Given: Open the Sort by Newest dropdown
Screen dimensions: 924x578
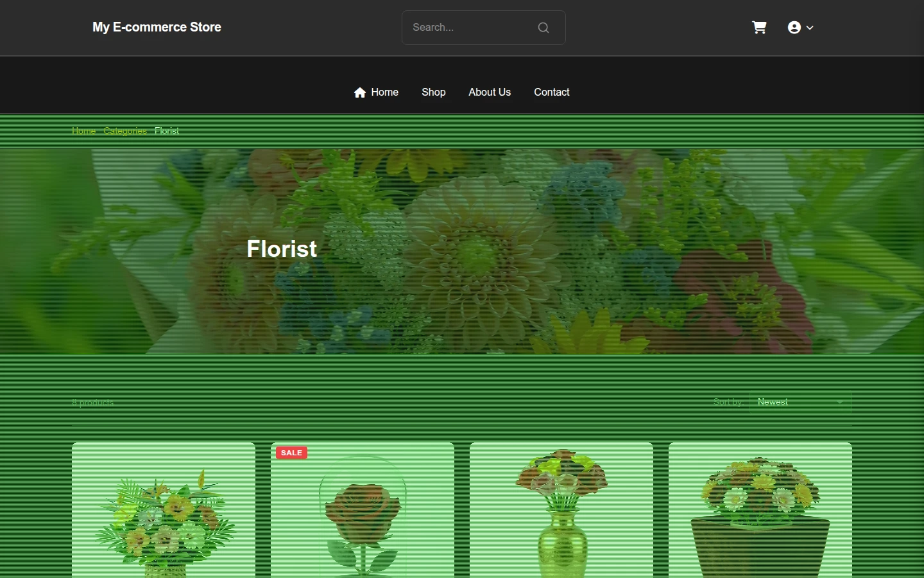Looking at the screenshot, I should click(800, 402).
